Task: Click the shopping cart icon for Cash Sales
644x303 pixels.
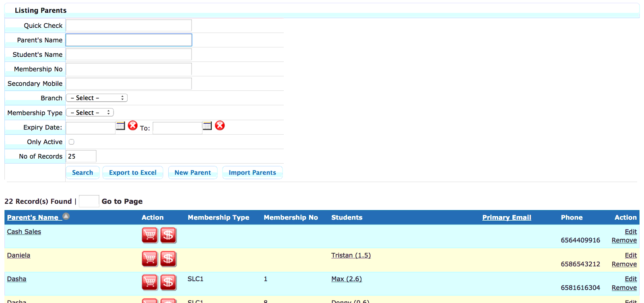Action: pos(150,235)
